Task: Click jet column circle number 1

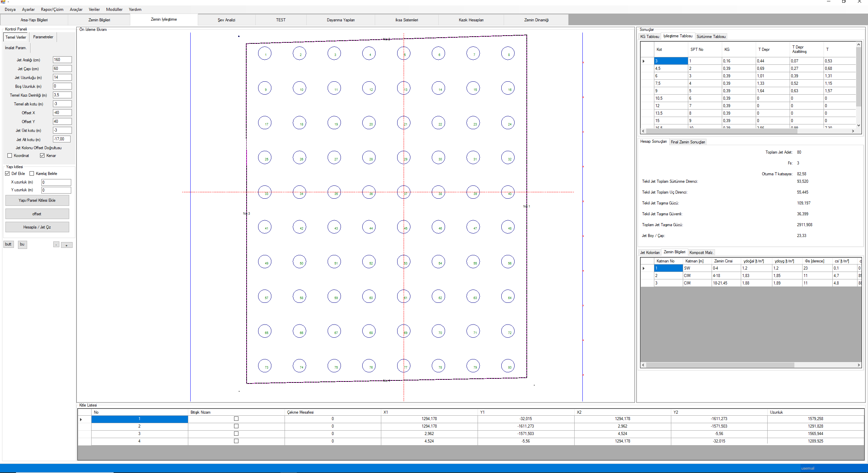Action: [265, 54]
